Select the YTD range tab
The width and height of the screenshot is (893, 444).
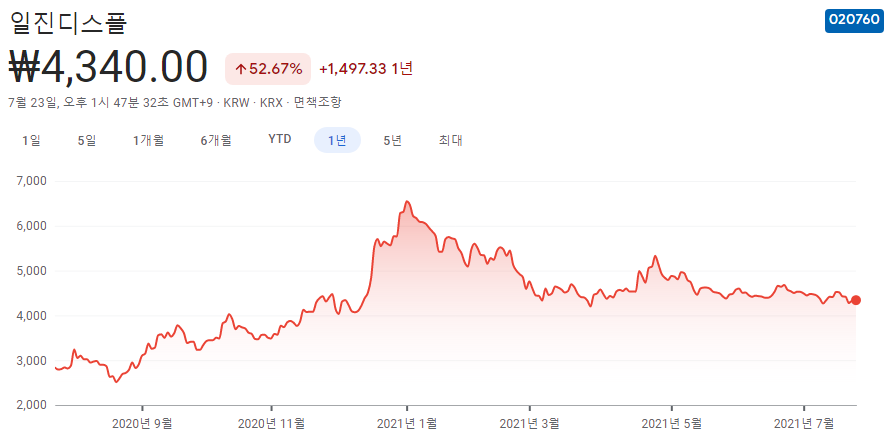click(280, 139)
